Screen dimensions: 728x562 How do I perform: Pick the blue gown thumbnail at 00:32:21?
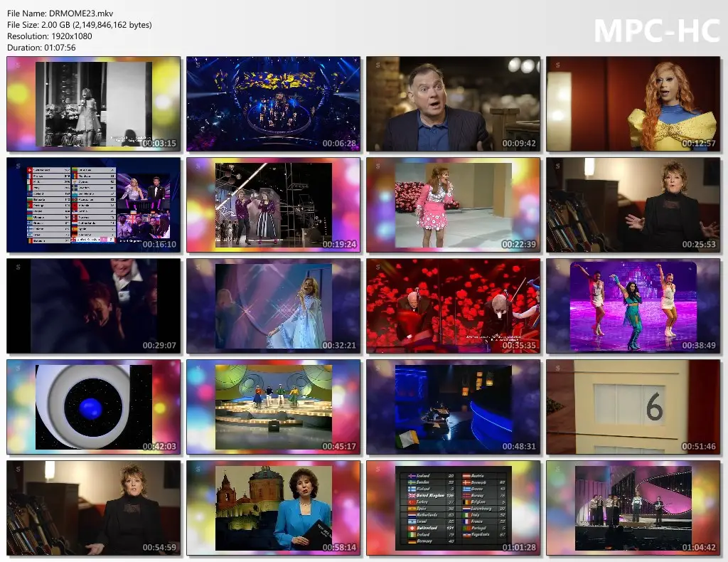click(x=274, y=306)
